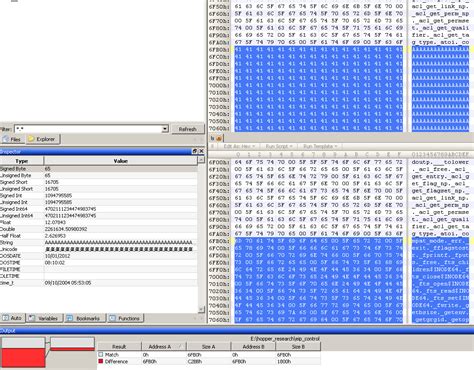Switch to the Files tab
Viewport: 474px width, 370px height.
(x=12, y=139)
